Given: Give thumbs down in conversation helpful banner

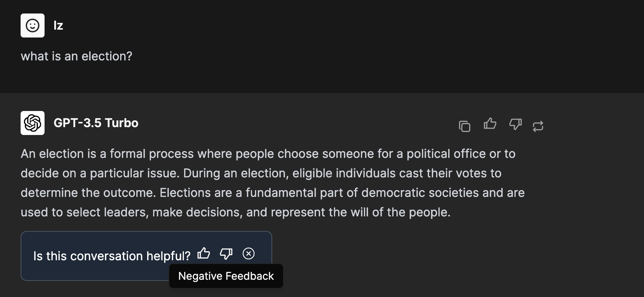Looking at the screenshot, I should 226,254.
